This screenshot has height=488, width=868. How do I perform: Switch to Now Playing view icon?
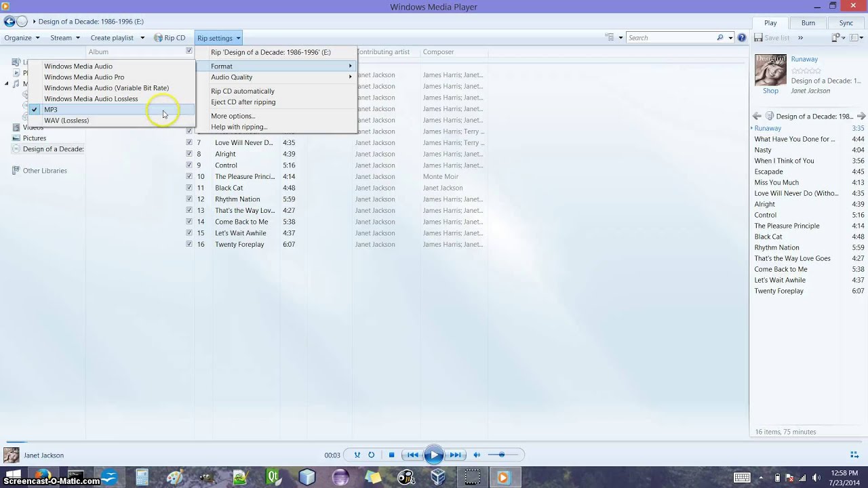click(x=854, y=455)
